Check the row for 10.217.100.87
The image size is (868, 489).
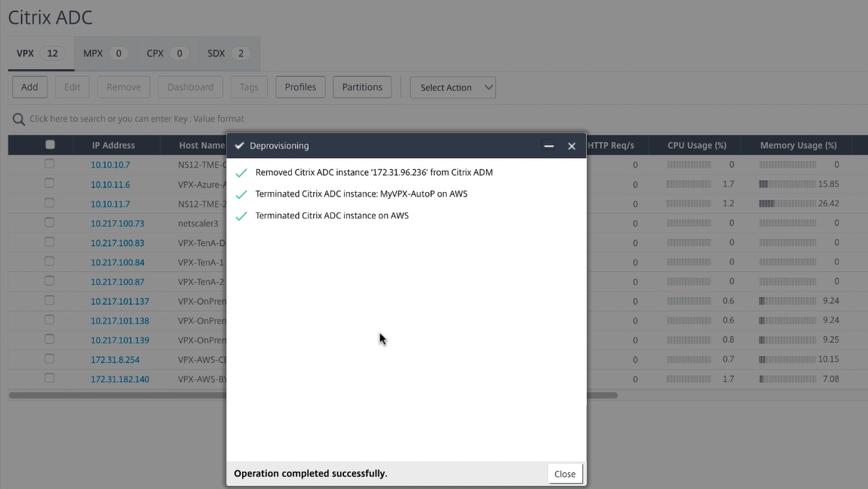[49, 281]
